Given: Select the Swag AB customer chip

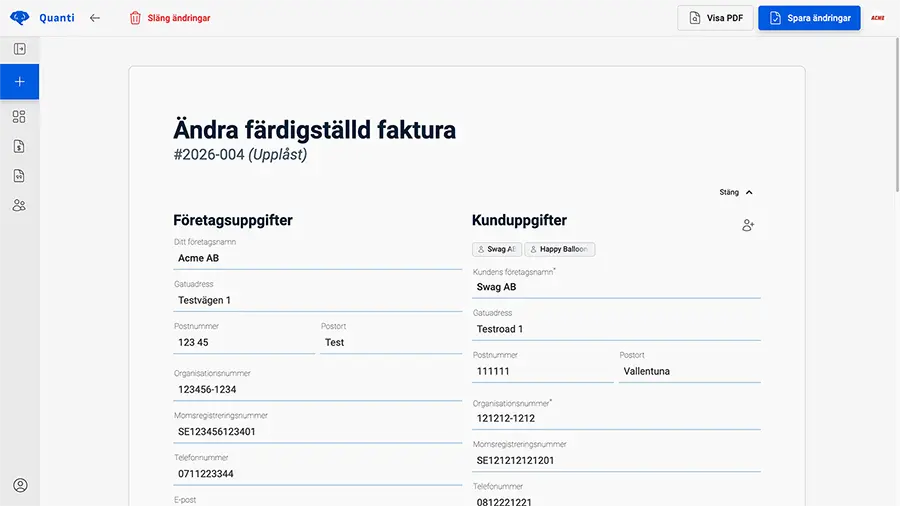Looking at the screenshot, I should pyautogui.click(x=497, y=249).
